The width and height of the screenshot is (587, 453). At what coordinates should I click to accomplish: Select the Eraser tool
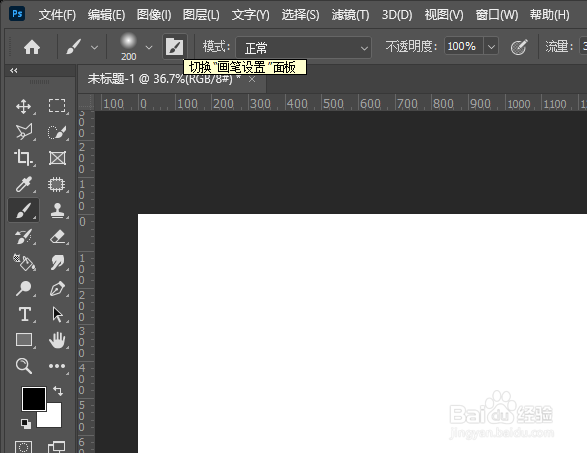57,237
